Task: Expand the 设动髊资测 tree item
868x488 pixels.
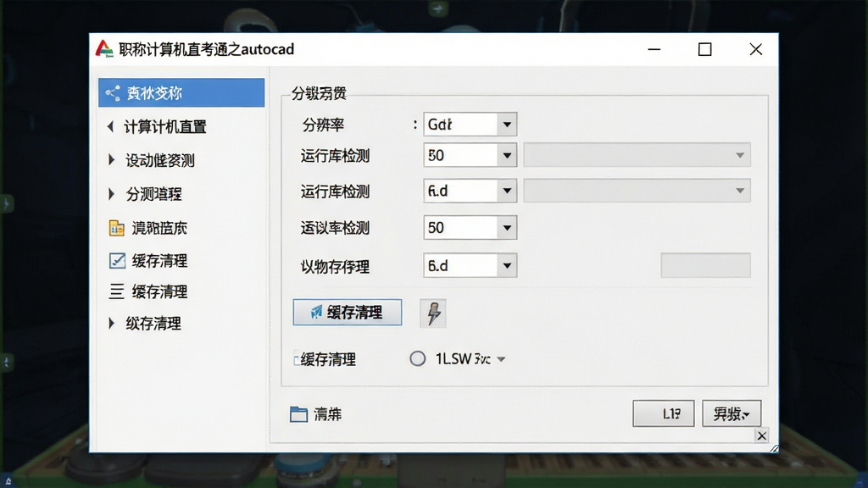Action: pos(111,160)
